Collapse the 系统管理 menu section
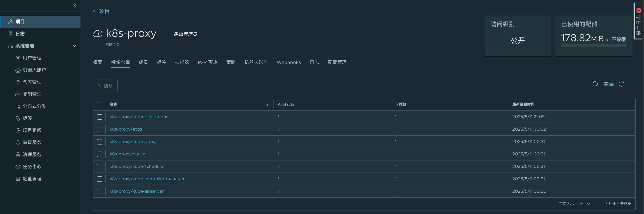The image size is (644, 214). [74, 46]
